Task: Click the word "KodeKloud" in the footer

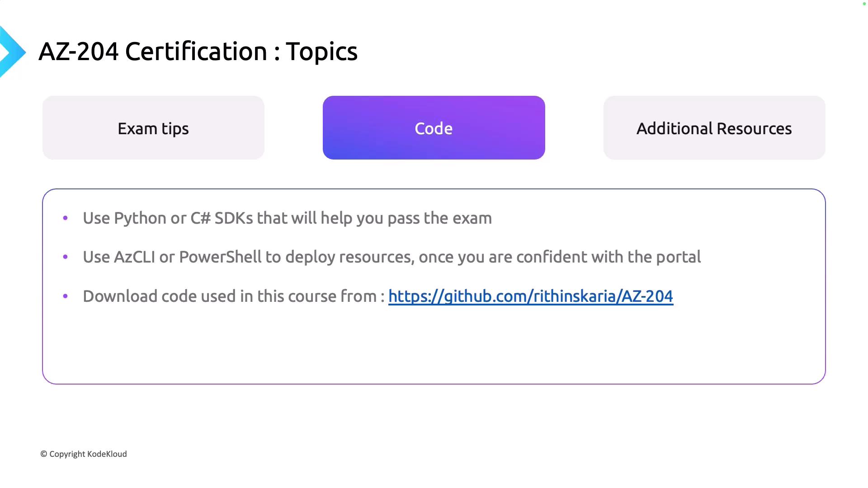Action: 107,454
